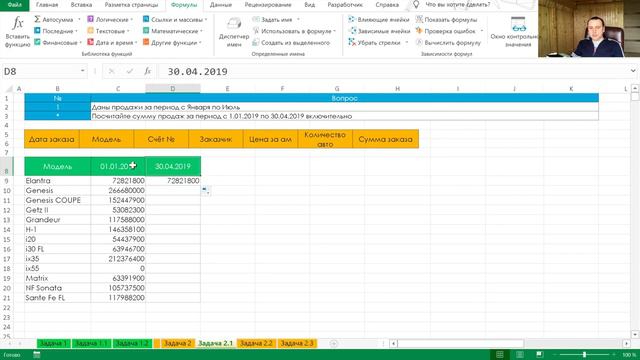Click the Name Box field showing D8
Viewport: 640px width, 360px height.
[41, 71]
